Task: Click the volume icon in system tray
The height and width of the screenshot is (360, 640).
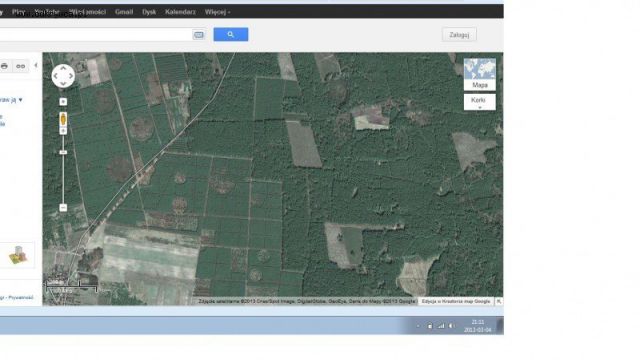Action: click(x=451, y=326)
